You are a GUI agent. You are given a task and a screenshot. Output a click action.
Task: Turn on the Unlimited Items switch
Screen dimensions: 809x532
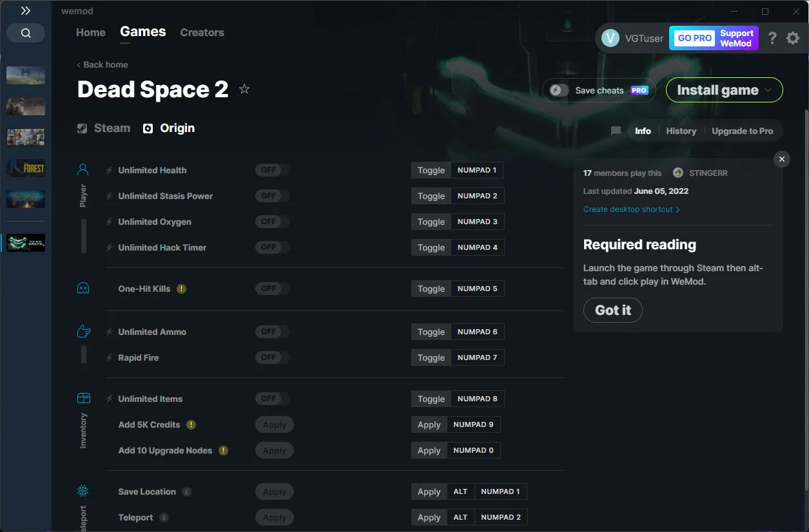(x=272, y=399)
